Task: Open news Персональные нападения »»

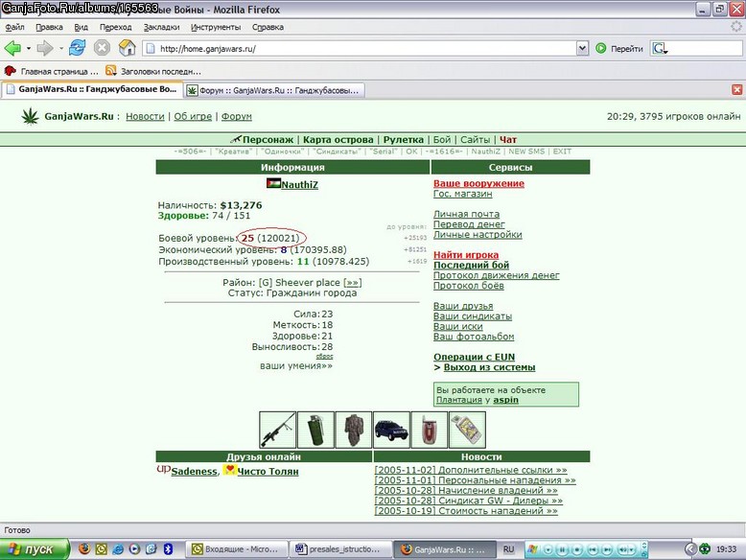Action: [475, 480]
